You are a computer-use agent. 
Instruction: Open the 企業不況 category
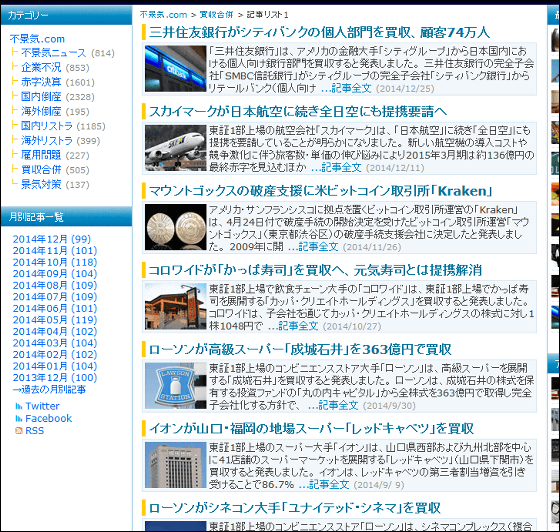tap(41, 67)
